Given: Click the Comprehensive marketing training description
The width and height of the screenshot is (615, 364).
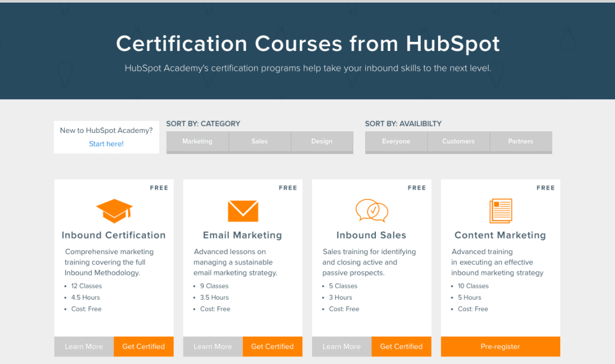Looking at the screenshot, I should tap(109, 262).
